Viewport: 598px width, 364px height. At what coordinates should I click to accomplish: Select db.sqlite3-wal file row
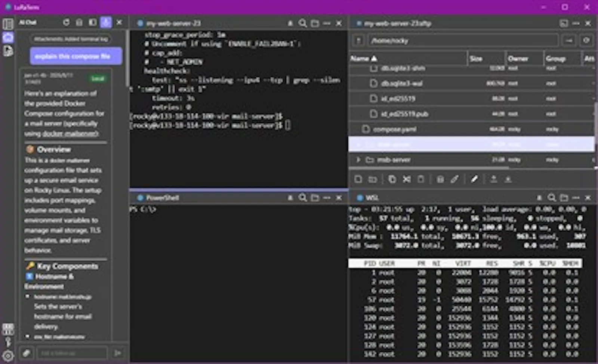point(472,83)
